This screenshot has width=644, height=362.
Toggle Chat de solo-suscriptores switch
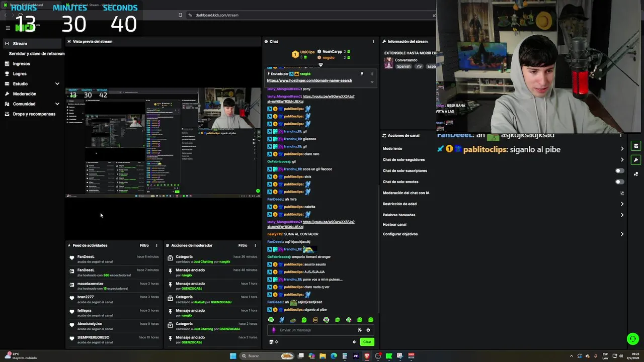[620, 171]
